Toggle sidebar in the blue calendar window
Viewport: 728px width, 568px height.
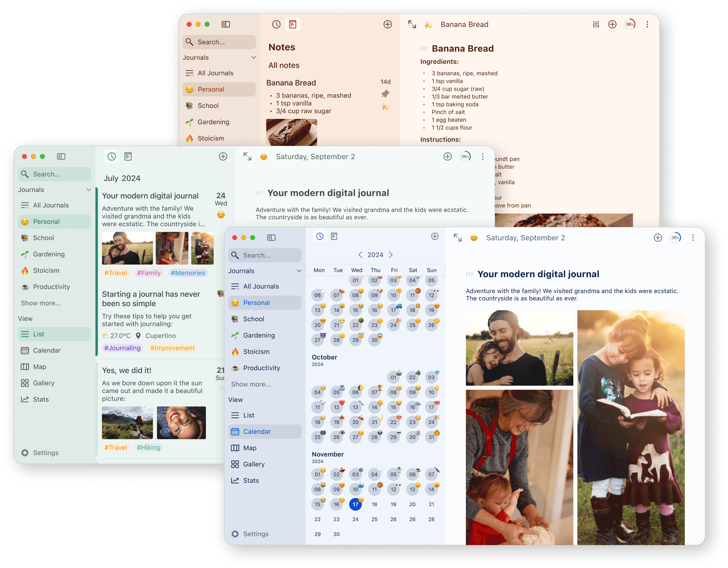pyautogui.click(x=271, y=237)
